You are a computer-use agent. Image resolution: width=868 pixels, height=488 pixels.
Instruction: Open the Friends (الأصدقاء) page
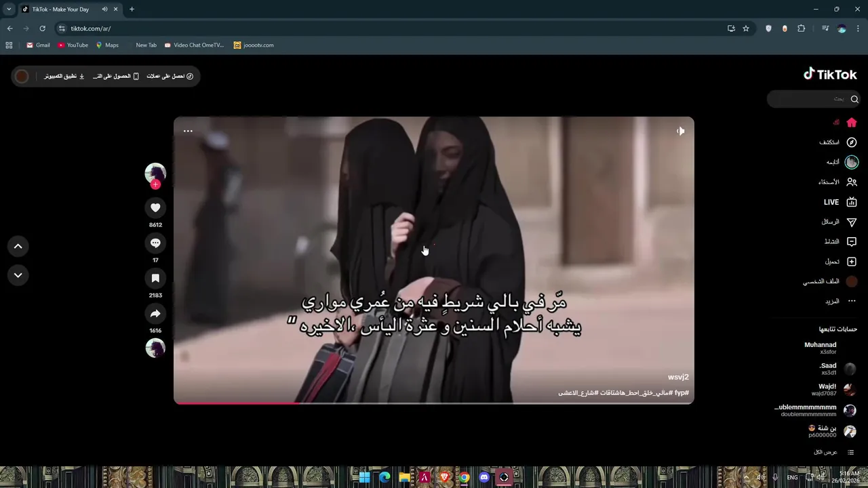[x=837, y=182]
